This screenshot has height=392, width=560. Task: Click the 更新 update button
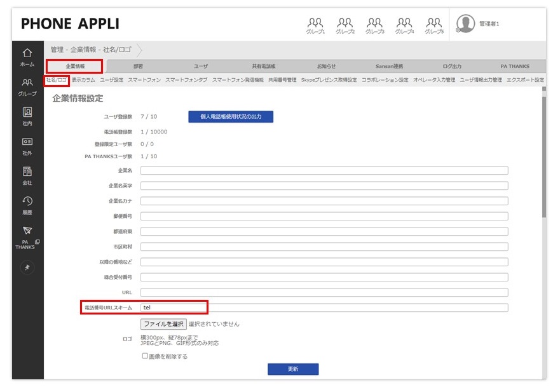coord(292,369)
